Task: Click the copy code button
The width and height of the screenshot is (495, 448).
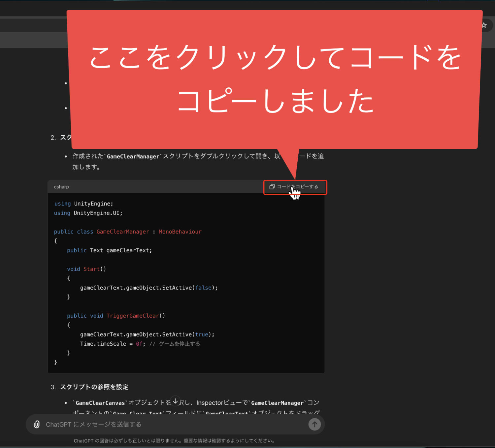Action: point(294,187)
